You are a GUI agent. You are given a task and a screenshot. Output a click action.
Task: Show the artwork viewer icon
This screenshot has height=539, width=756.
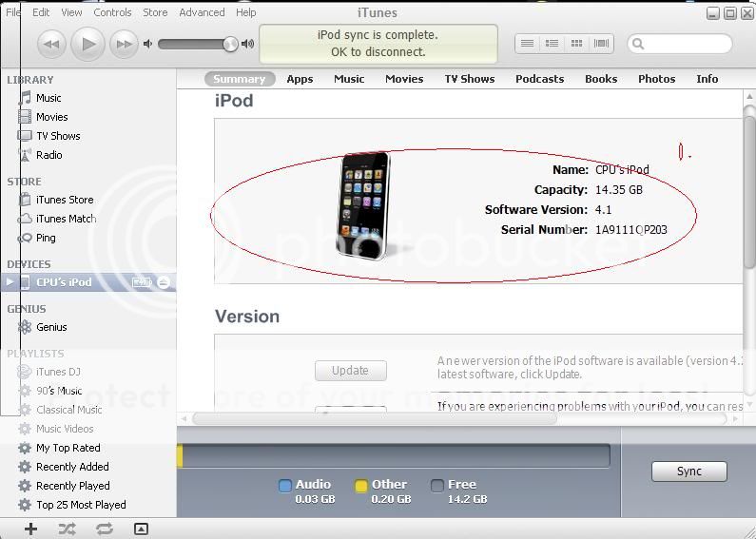tap(141, 529)
